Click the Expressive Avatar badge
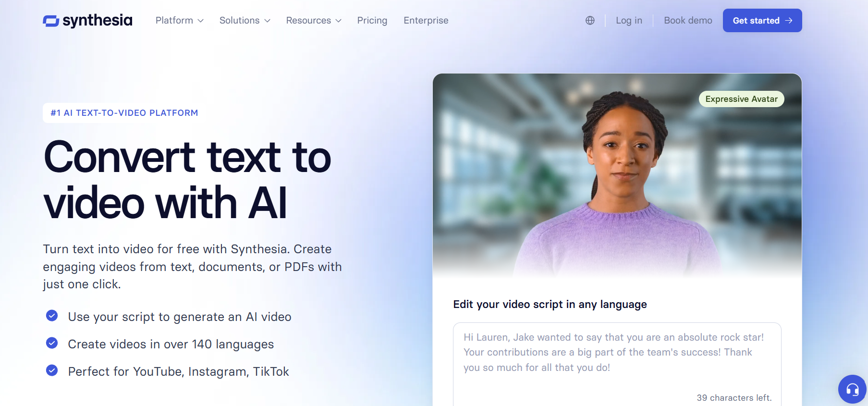 click(741, 99)
